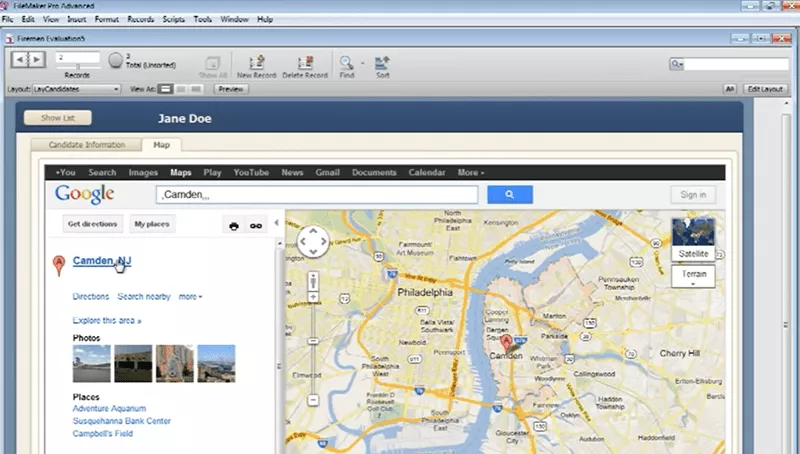Go to the previous record with the book arrow

click(x=20, y=60)
